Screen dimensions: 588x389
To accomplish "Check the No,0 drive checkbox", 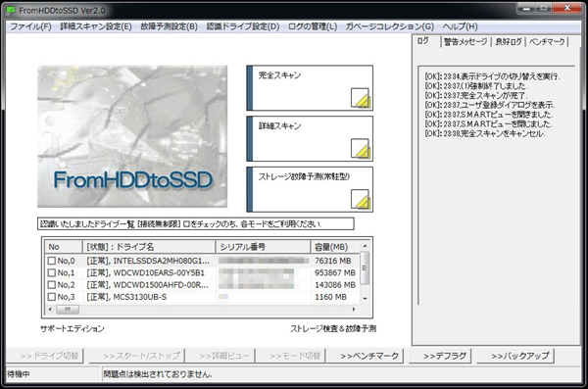I will coord(52,261).
